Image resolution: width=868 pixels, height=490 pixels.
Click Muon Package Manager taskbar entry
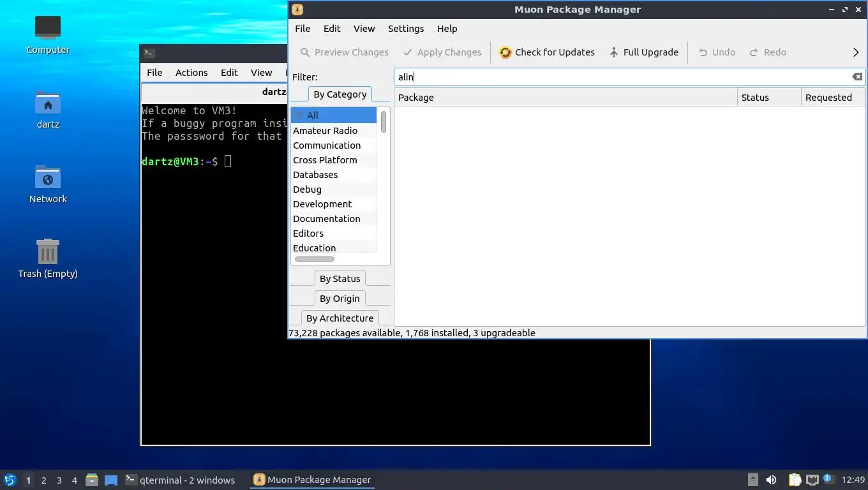click(312, 480)
